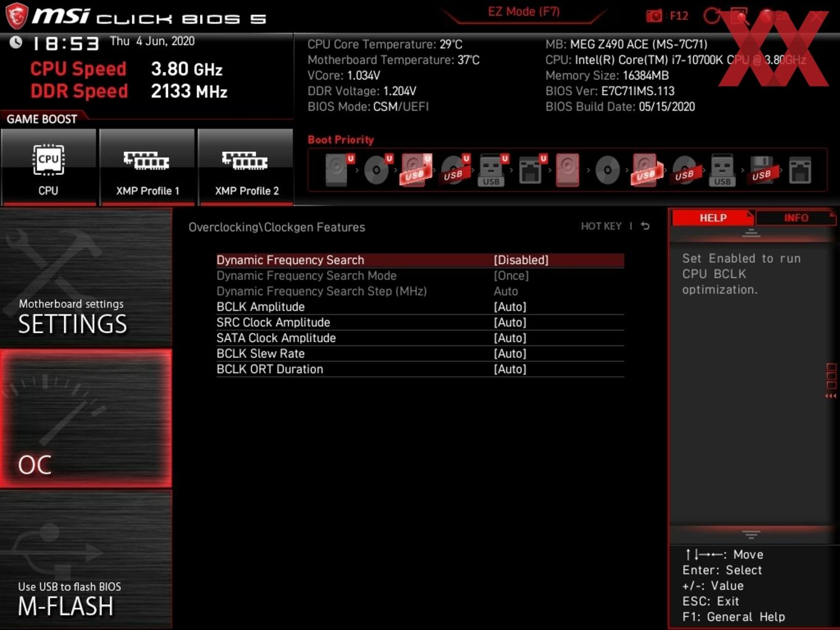
Task: Open the SRC Clock Amplitude Auto setting
Action: pos(420,322)
